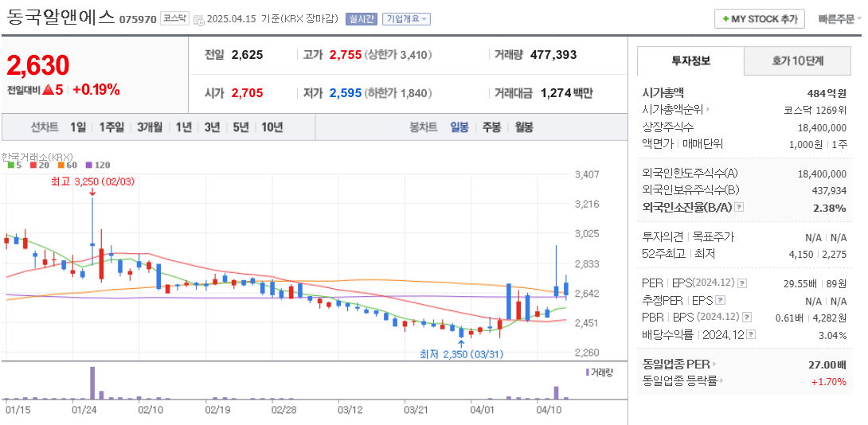Select the 1일 line chart period
868x425 pixels.
(x=78, y=127)
